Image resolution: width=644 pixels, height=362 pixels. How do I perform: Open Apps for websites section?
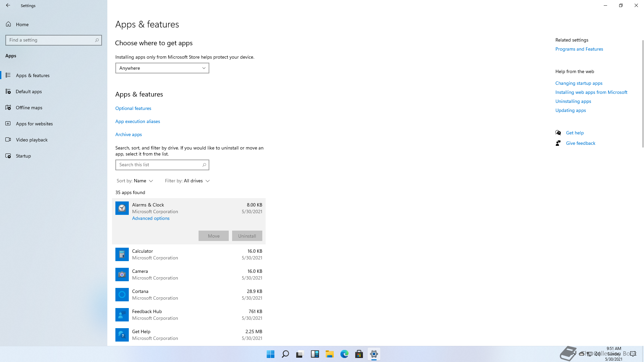[54, 124]
